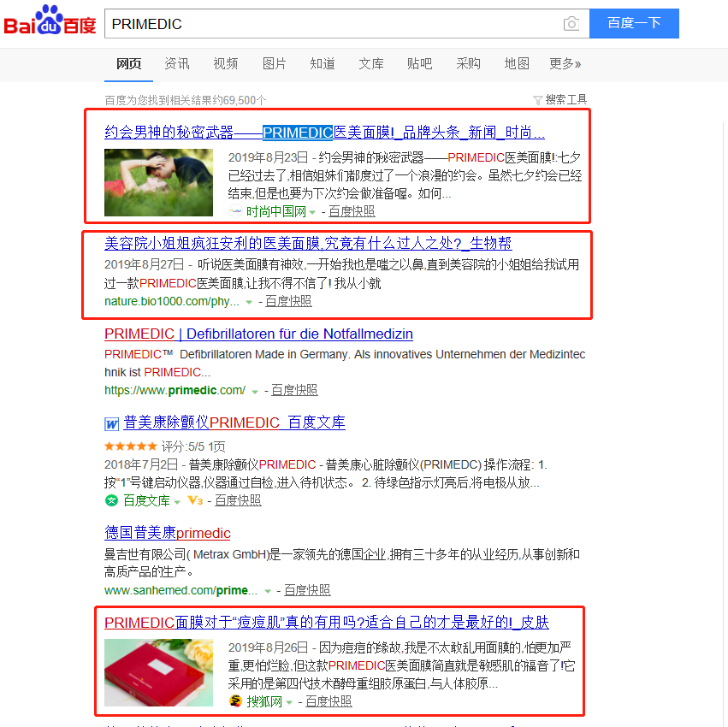Click the Baidu logo
The width and height of the screenshot is (728, 727).
click(50, 21)
